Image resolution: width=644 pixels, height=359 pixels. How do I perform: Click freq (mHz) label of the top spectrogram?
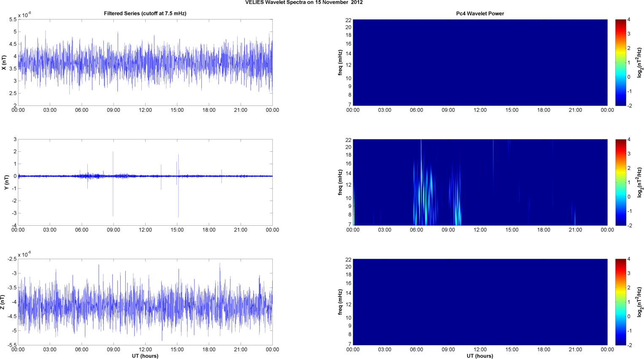coord(340,62)
